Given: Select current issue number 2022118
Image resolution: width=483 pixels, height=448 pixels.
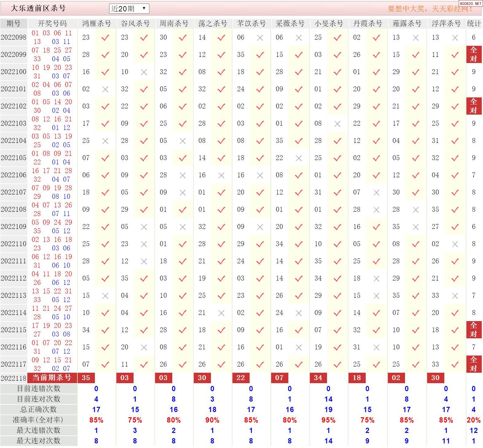Looking at the screenshot, I should click(14, 378).
